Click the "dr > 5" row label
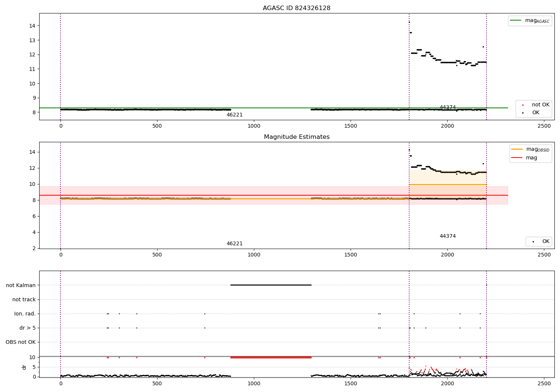The width and height of the screenshot is (560, 392). point(28,328)
